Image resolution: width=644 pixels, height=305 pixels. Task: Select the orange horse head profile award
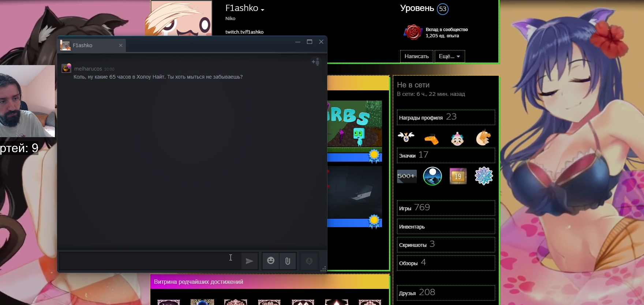click(x=483, y=138)
